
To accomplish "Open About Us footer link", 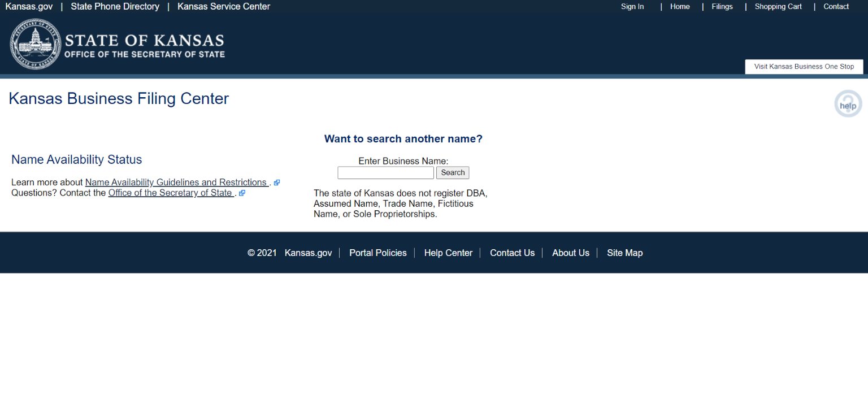I will (571, 253).
